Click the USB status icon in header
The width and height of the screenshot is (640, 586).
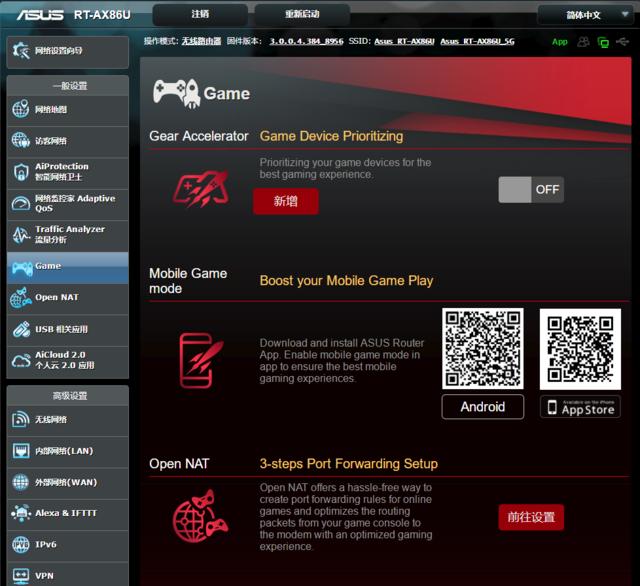coord(622,41)
